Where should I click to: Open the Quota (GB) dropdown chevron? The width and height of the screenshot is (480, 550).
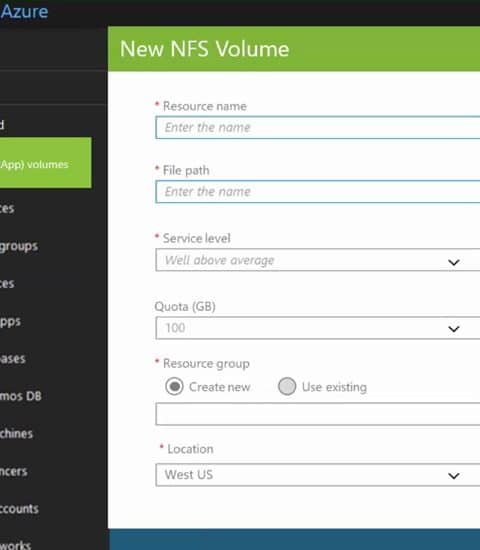pos(454,329)
